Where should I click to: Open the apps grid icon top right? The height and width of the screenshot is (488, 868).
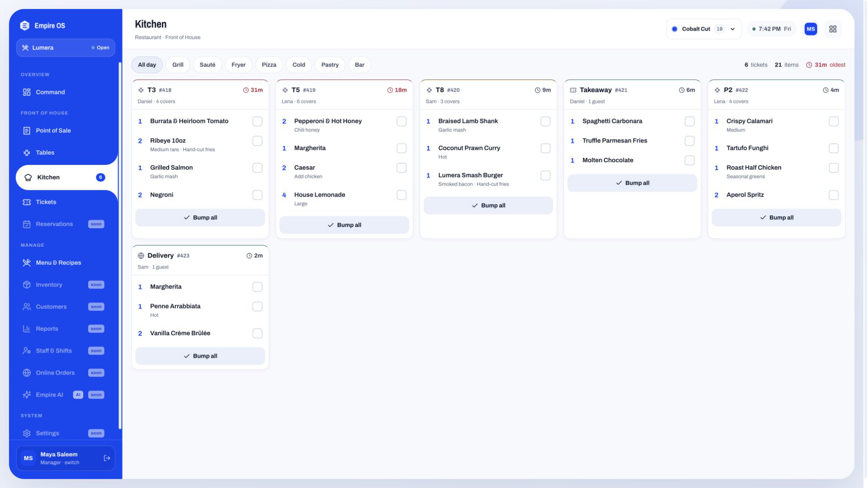(x=833, y=29)
